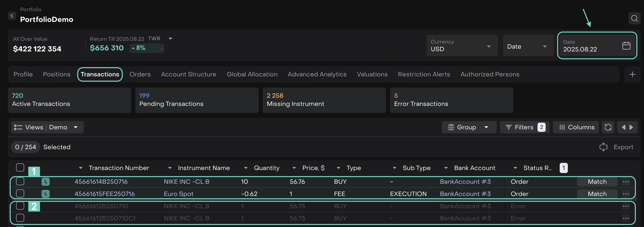Open search with the magnifier icon

tap(634, 18)
